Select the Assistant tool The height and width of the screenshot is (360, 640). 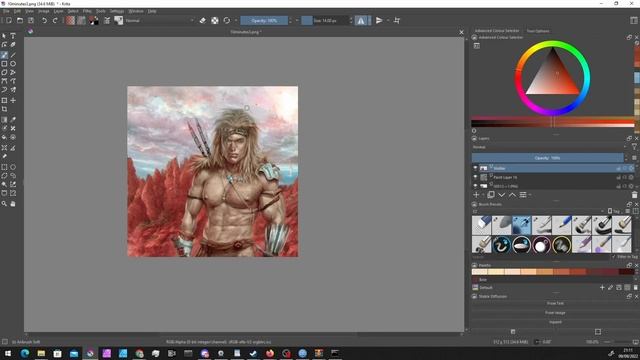(x=4, y=148)
